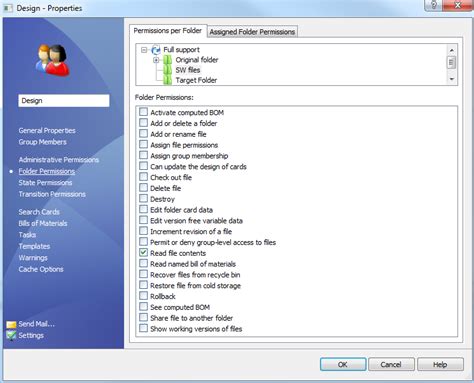This screenshot has height=383, width=474.
Task: Click the Help button
Action: click(440, 364)
